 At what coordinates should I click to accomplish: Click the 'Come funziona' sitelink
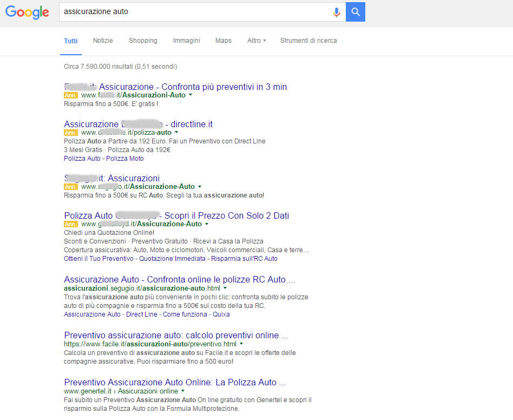185,314
